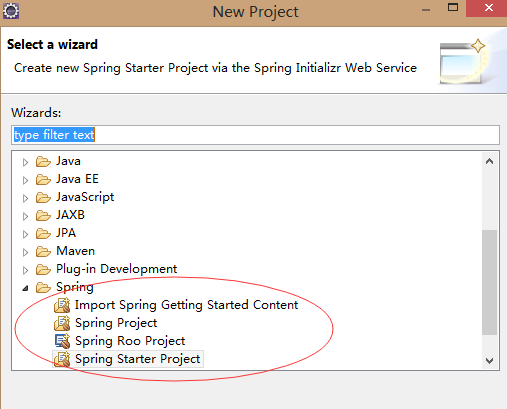Select the JavaScript tree item label
Screen dimensions: 507x409
(85, 197)
